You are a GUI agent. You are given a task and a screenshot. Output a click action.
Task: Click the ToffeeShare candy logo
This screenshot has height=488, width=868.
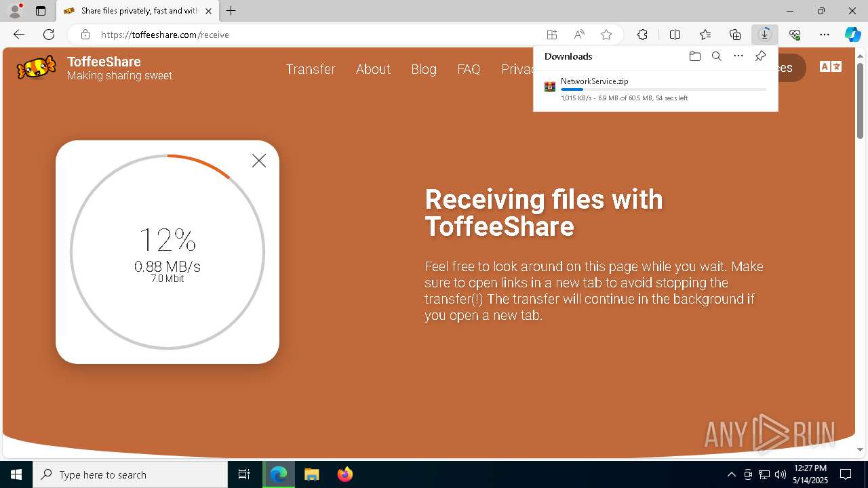37,68
